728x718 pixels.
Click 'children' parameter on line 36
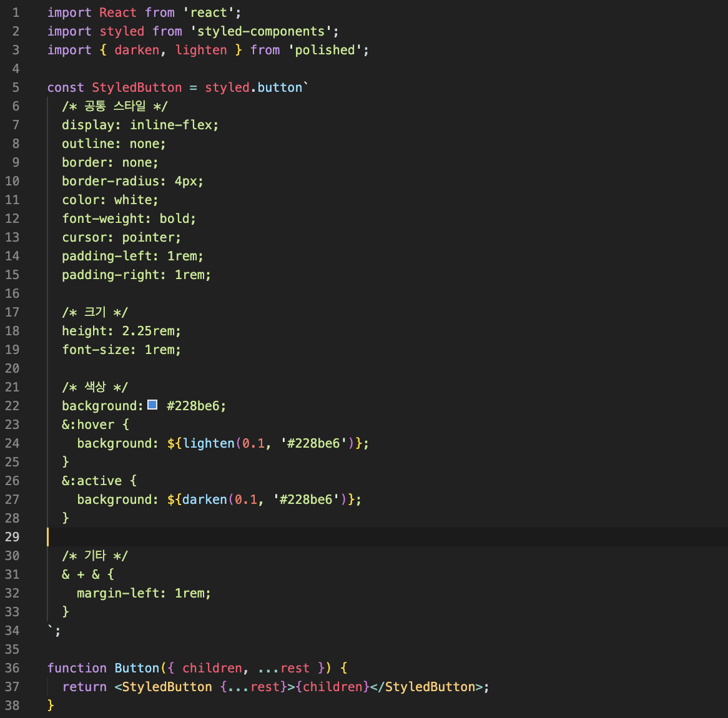pos(212,668)
